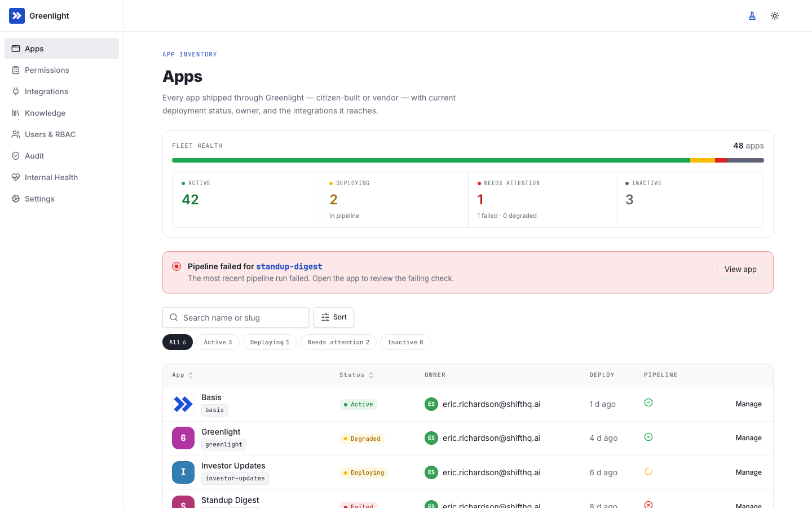The height and width of the screenshot is (508, 812).
Task: Click the Deploying 2 health card
Action: click(x=394, y=200)
